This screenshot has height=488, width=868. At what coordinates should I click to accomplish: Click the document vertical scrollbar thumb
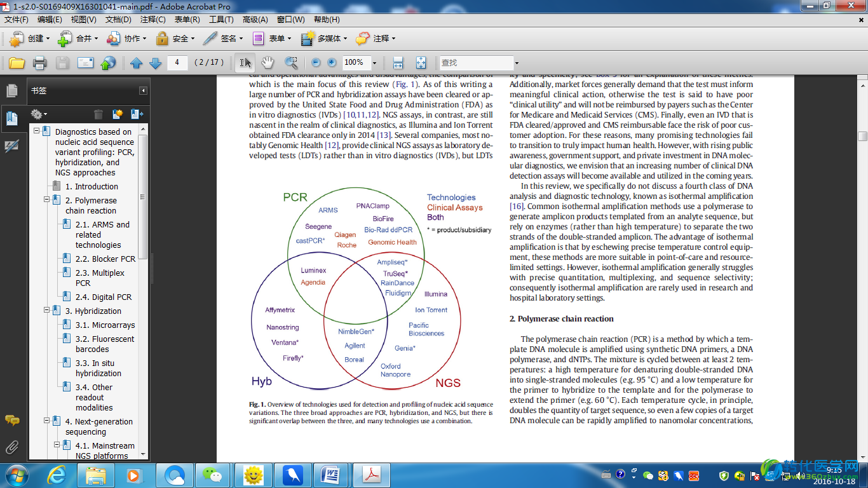point(862,135)
